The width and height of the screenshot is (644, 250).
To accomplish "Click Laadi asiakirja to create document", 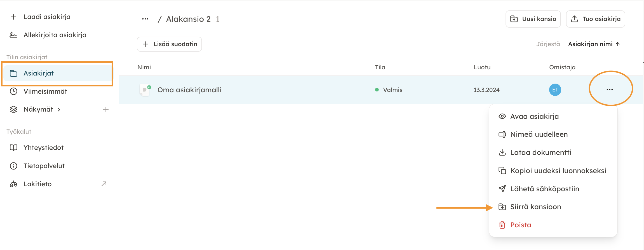I will [47, 17].
